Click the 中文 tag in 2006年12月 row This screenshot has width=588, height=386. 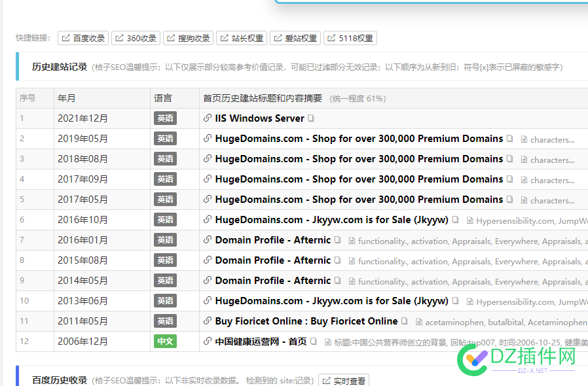click(165, 342)
